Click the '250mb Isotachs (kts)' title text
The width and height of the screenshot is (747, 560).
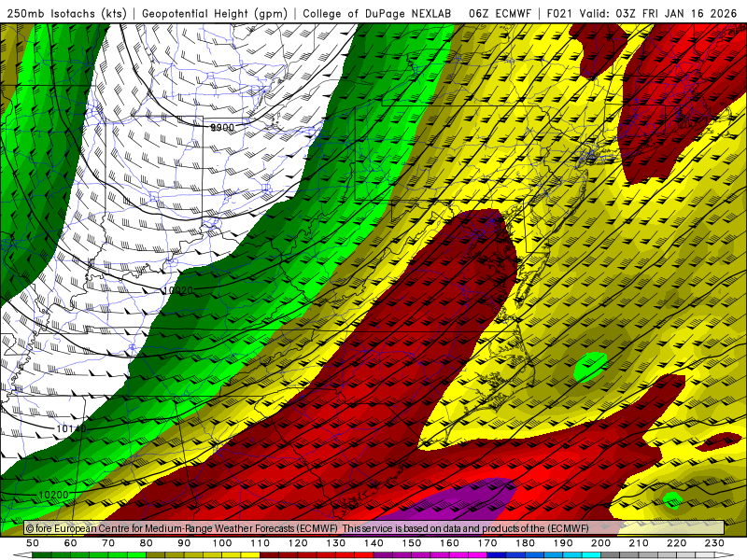click(67, 13)
